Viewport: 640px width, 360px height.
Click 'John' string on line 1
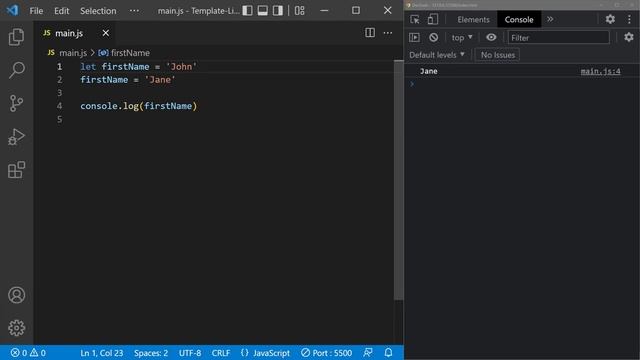point(181,67)
